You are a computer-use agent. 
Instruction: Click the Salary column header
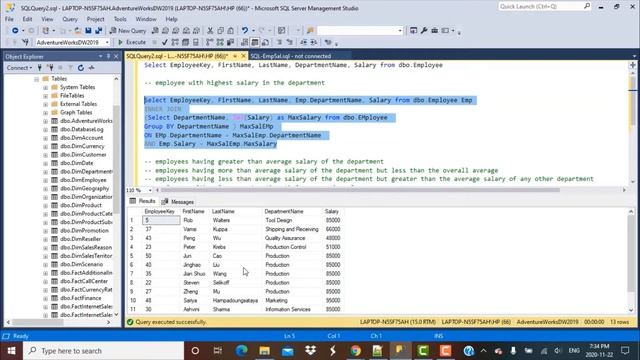[x=332, y=211]
